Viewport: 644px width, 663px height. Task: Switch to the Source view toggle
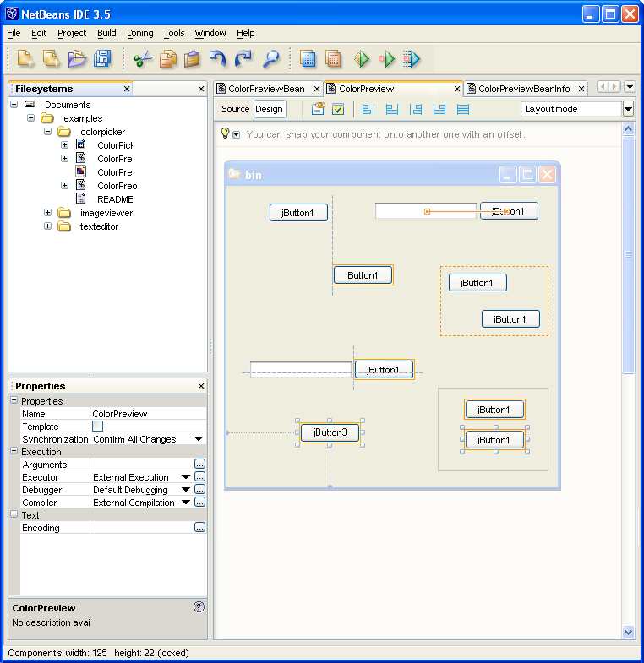pos(235,109)
